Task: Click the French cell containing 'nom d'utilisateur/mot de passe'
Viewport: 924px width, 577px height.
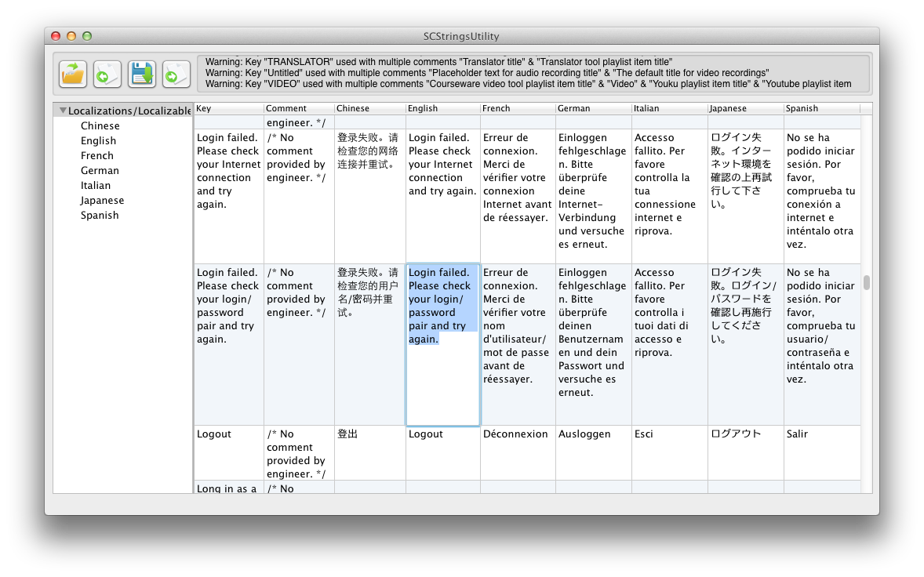Action: click(x=518, y=344)
